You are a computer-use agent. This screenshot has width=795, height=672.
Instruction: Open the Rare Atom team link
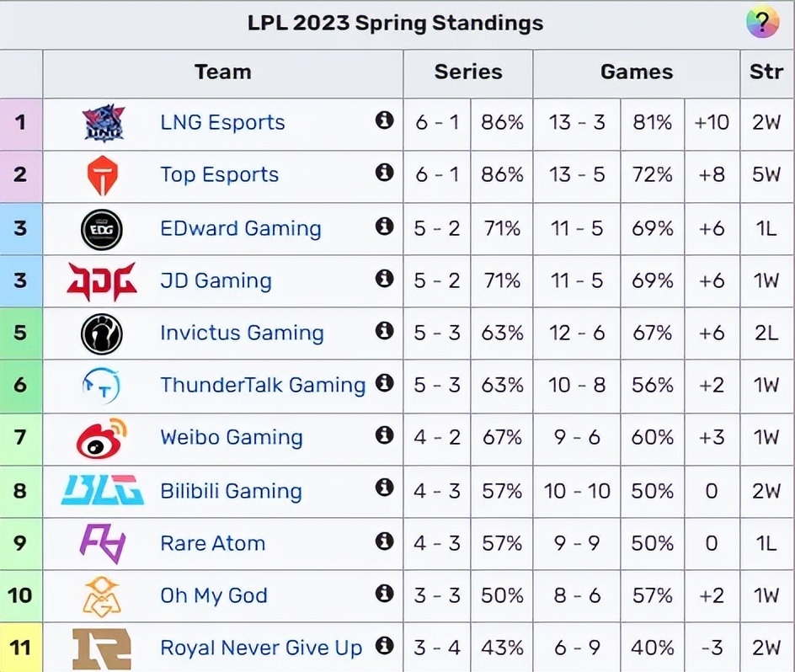(x=212, y=543)
